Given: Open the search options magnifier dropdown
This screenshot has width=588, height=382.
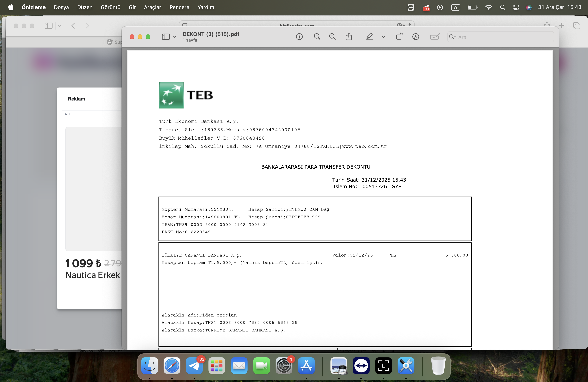Looking at the screenshot, I should 452,37.
